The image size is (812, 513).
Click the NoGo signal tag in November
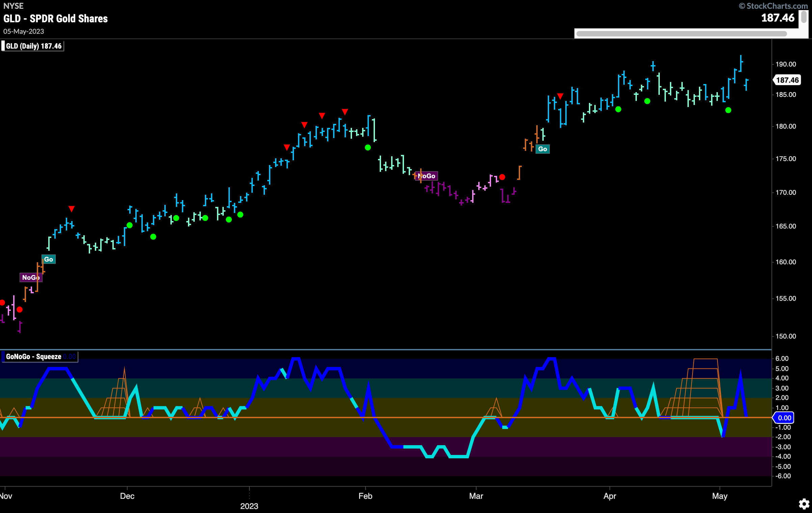tap(31, 277)
